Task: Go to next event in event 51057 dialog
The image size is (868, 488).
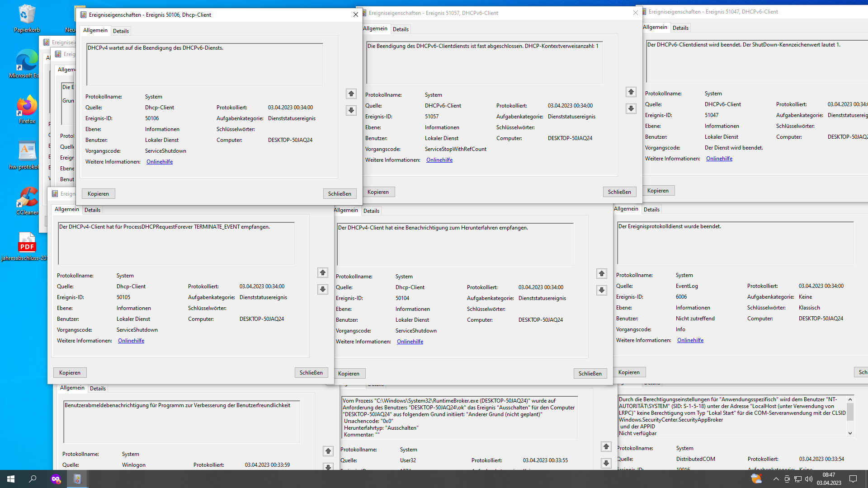Action: [631, 108]
